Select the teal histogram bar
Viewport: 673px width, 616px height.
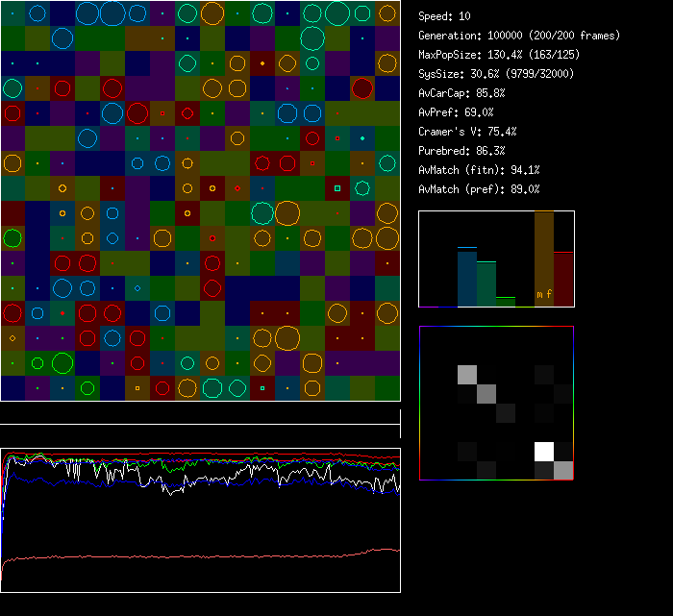486,283
